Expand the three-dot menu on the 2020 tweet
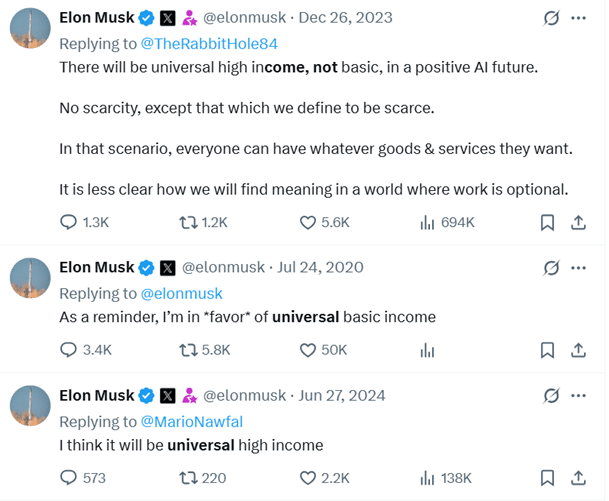 coord(578,268)
